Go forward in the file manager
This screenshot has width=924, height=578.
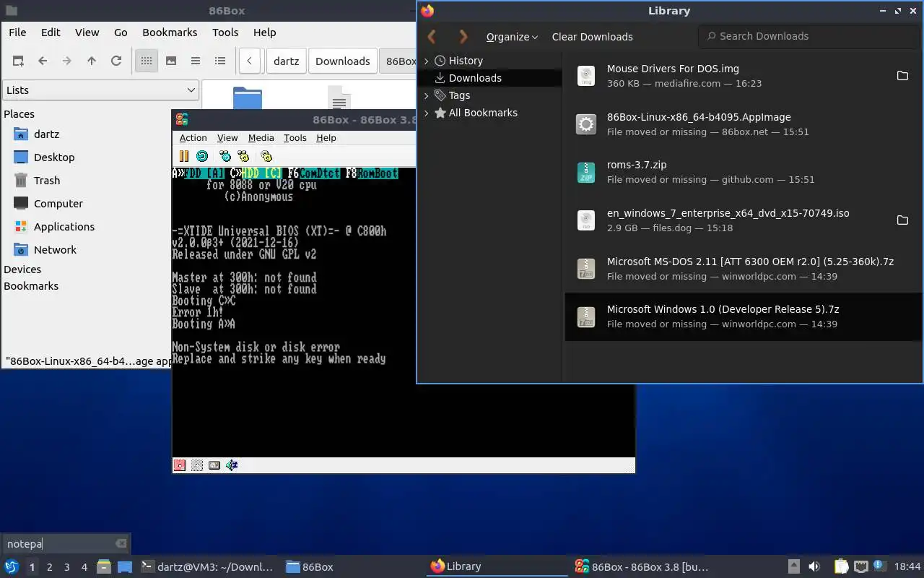67,61
